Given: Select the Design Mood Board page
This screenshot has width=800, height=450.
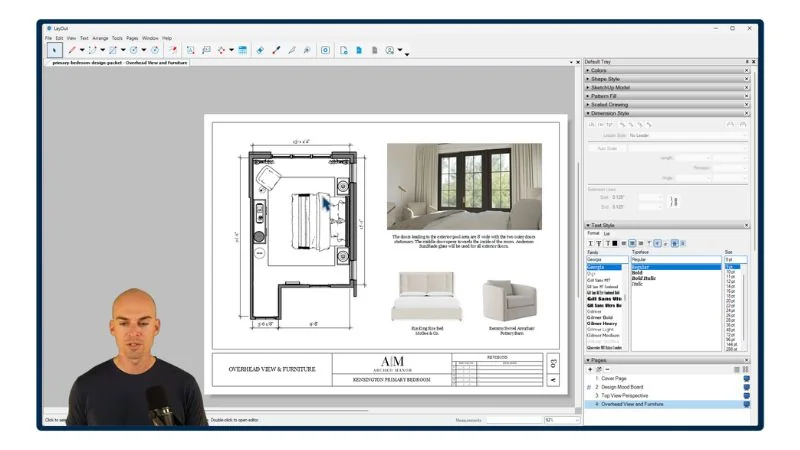Looking at the screenshot, I should pos(622,387).
